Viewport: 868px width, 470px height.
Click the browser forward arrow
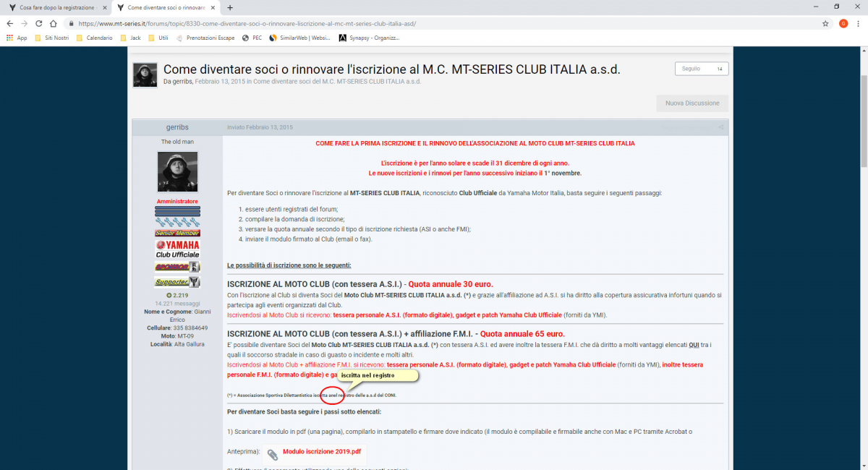26,23
